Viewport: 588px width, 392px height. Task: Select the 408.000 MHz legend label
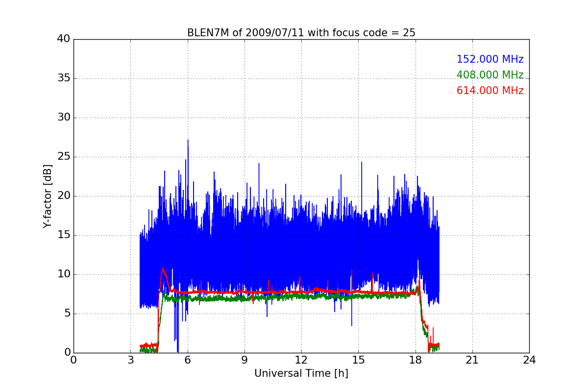click(490, 75)
